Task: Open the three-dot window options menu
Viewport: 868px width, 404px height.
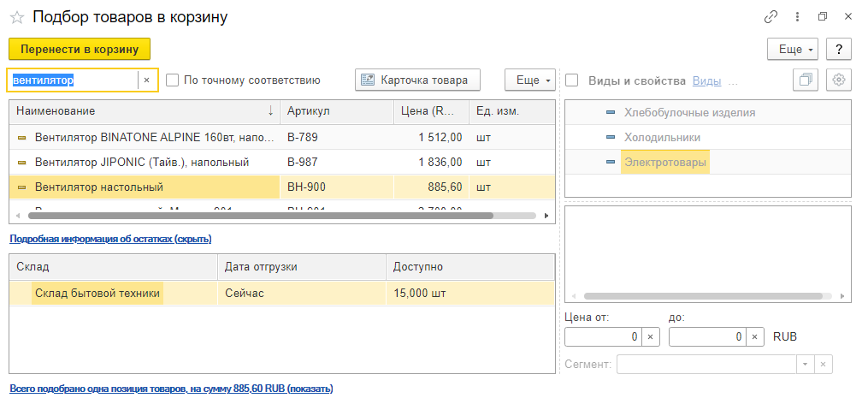Action: pyautogui.click(x=797, y=17)
